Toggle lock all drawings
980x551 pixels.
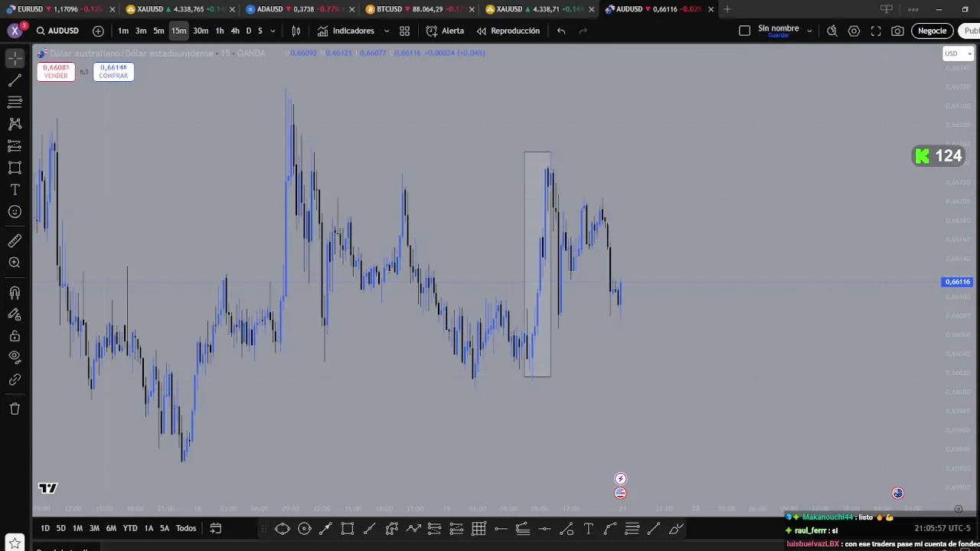[x=15, y=336]
